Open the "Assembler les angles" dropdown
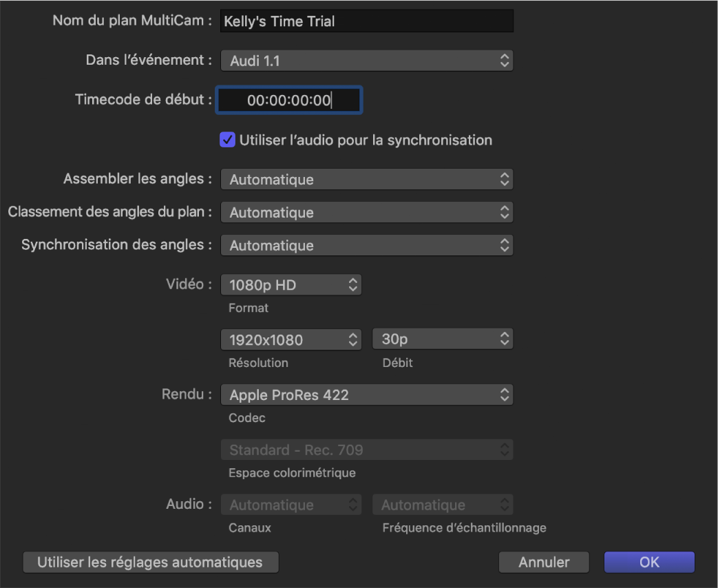 pos(366,179)
